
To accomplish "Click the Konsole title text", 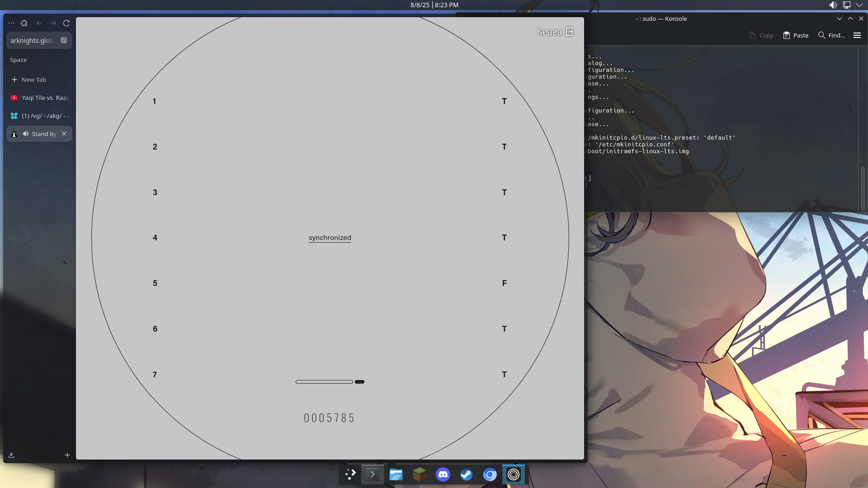I will coord(661,19).
